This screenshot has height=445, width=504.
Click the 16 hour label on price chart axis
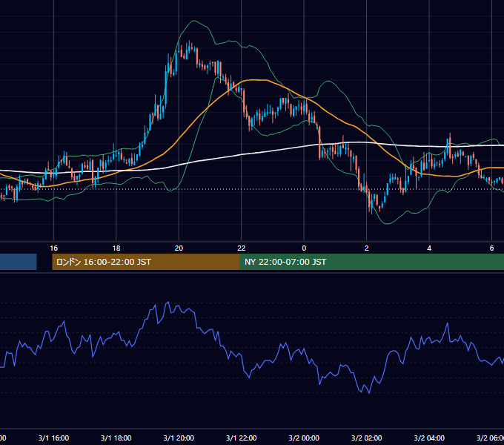coord(53,248)
